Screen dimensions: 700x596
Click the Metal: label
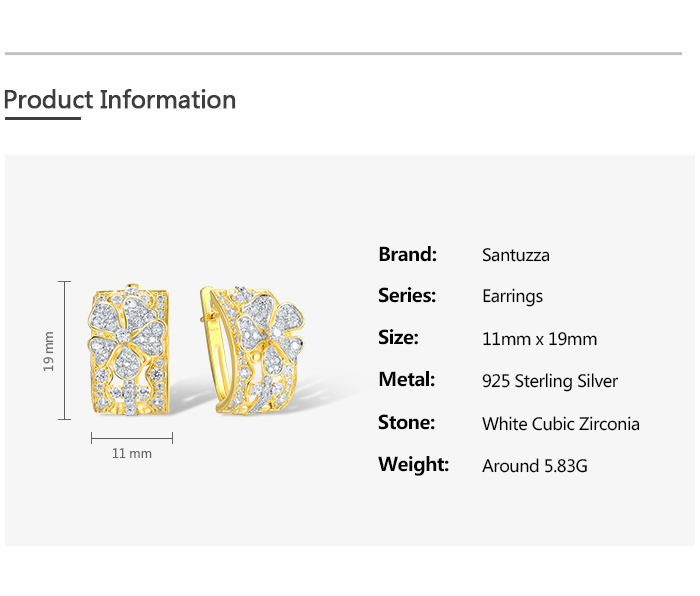pyautogui.click(x=406, y=379)
